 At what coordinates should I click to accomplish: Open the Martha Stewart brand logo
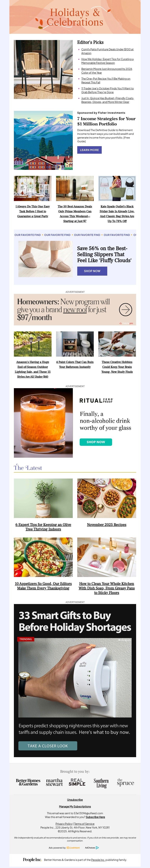coord(54,782)
